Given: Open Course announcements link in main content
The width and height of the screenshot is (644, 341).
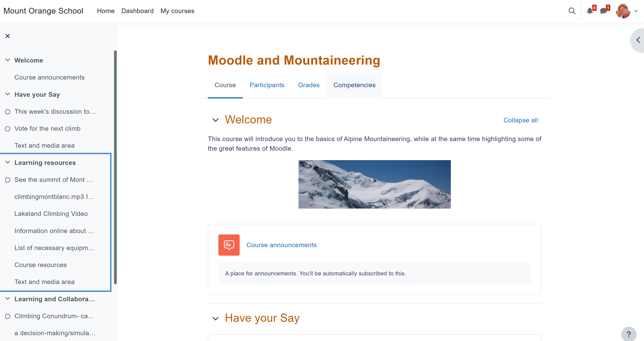Looking at the screenshot, I should pos(281,245).
